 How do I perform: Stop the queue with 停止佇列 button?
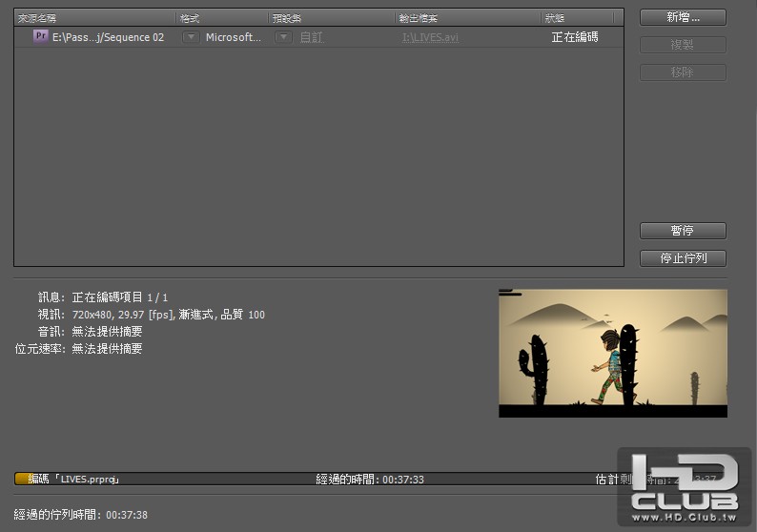pos(683,258)
